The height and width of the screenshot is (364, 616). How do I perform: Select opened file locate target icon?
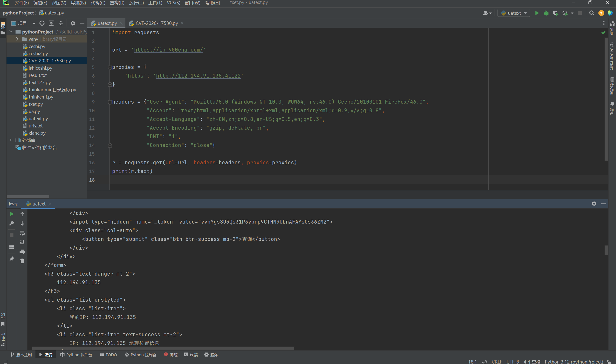click(x=42, y=23)
